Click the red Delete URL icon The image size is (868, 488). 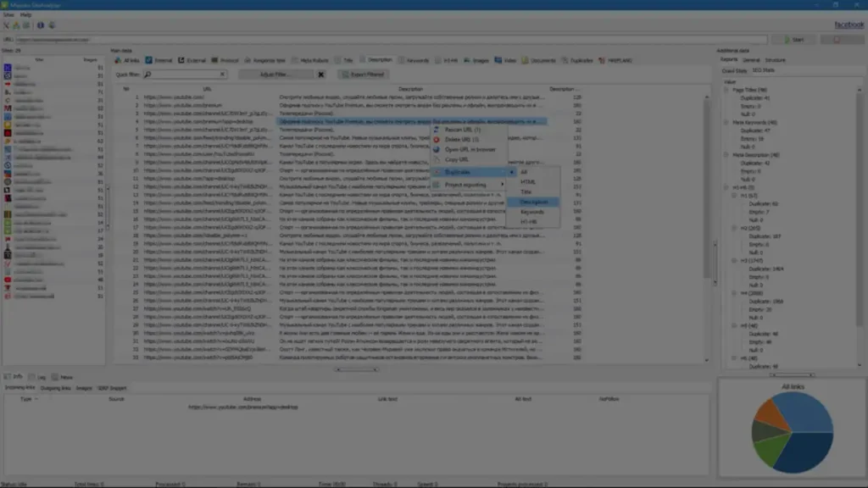click(x=437, y=139)
